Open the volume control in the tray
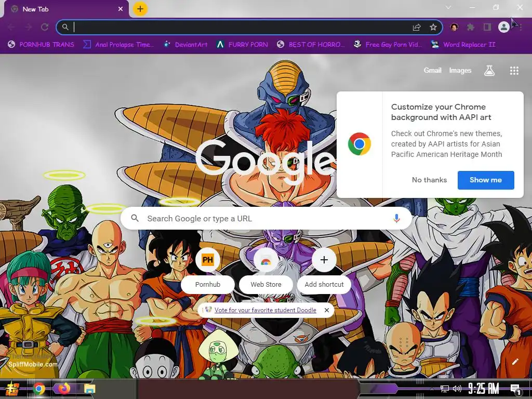This screenshot has width=532, height=399. [457, 389]
